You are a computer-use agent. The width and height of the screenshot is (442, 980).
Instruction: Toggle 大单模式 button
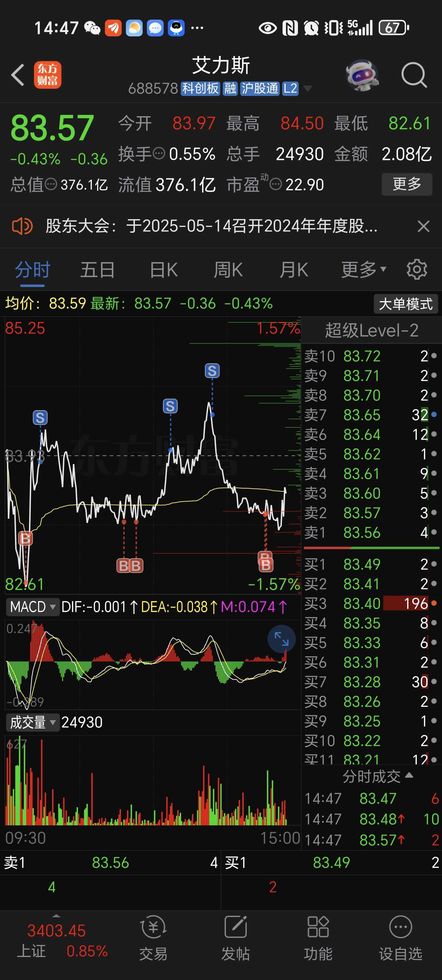click(406, 303)
